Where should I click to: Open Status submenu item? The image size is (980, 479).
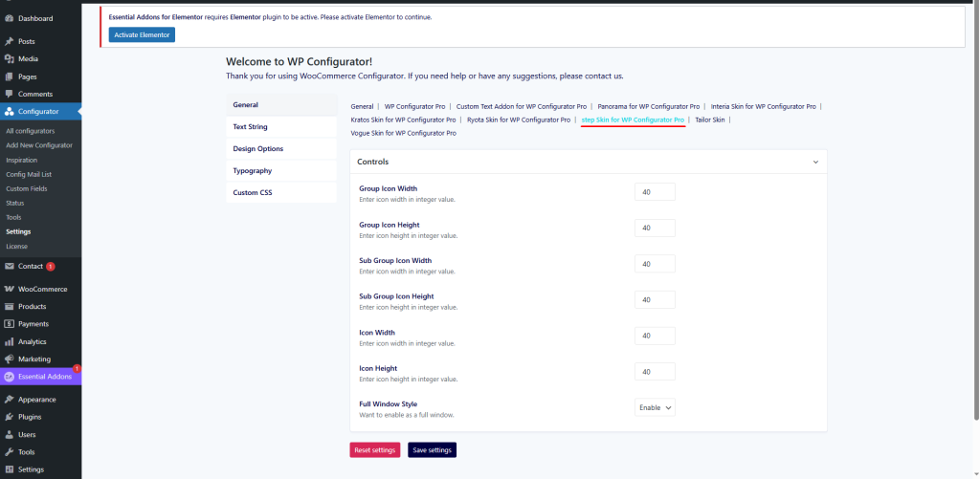coord(15,203)
